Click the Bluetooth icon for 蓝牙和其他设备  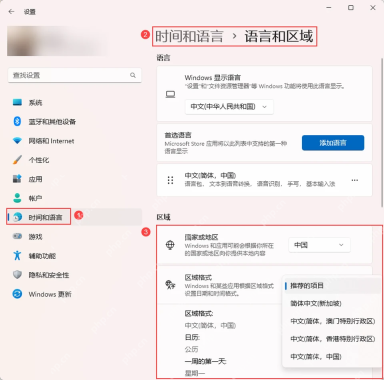pos(17,121)
